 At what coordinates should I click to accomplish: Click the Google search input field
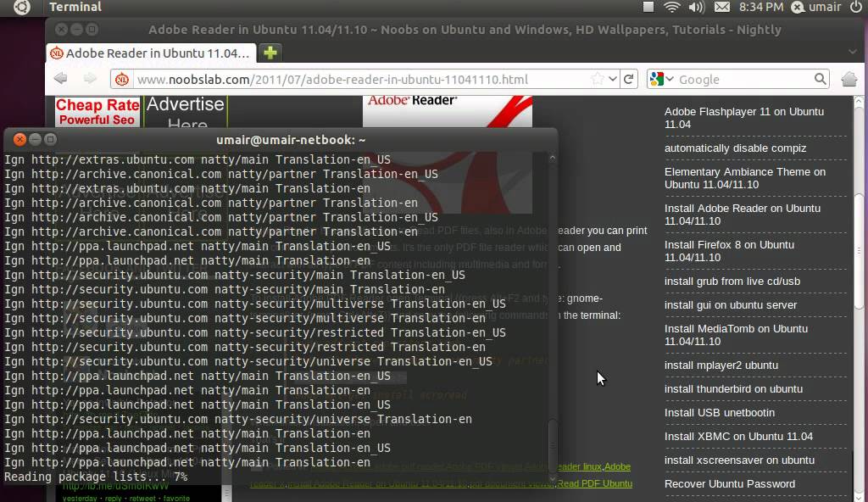(x=744, y=79)
